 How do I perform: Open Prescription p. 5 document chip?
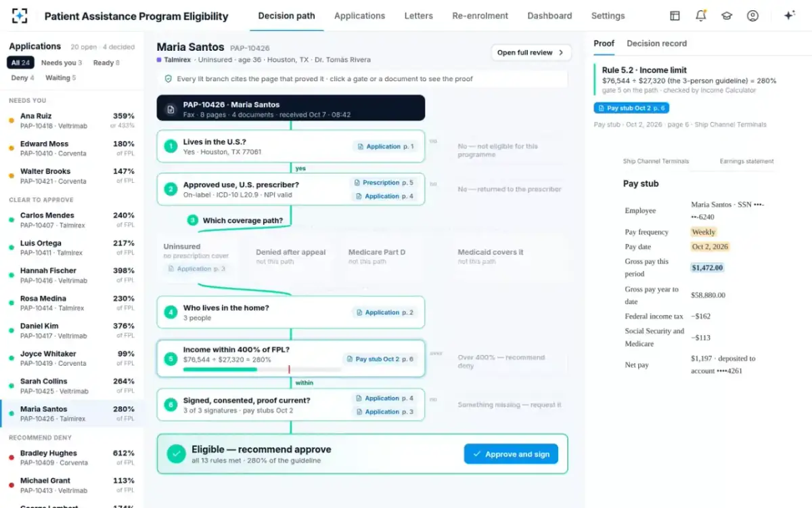click(383, 183)
